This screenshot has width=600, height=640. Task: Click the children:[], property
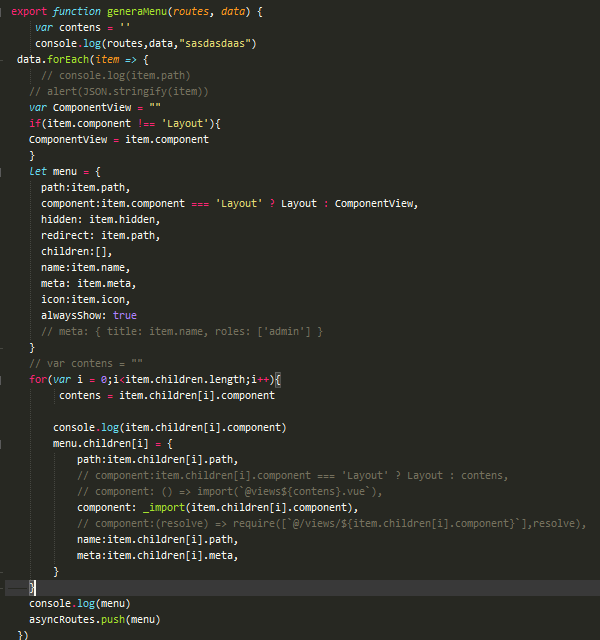tap(77, 251)
